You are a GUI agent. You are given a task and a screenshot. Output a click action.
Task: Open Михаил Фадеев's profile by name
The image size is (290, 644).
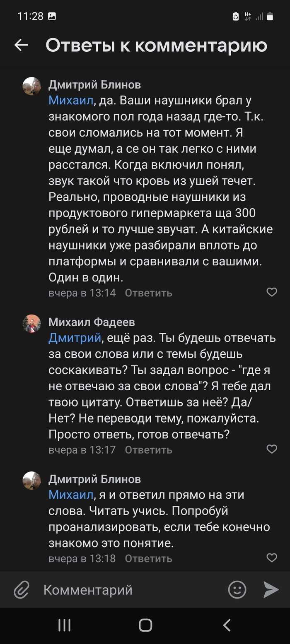92,322
